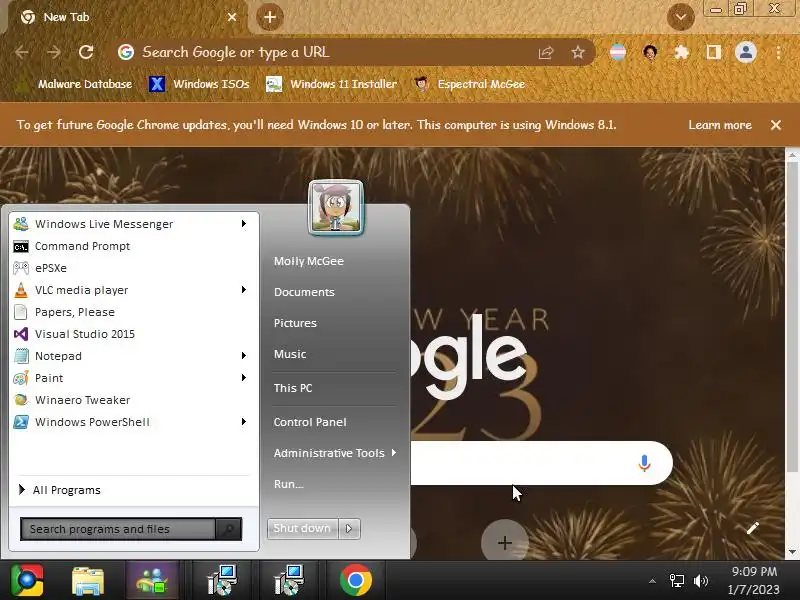This screenshot has height=600, width=800.
Task: Open the Chrome profile avatar
Action: tap(745, 52)
